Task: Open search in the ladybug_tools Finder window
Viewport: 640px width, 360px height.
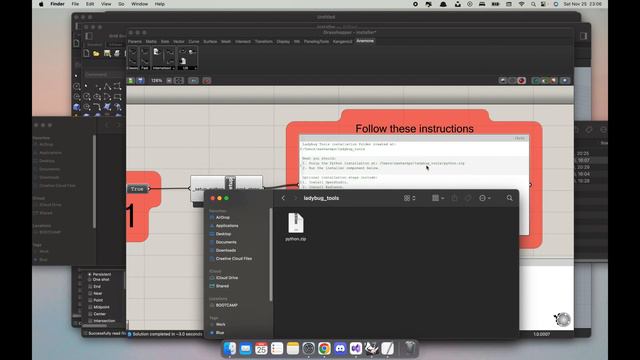Action: point(509,198)
